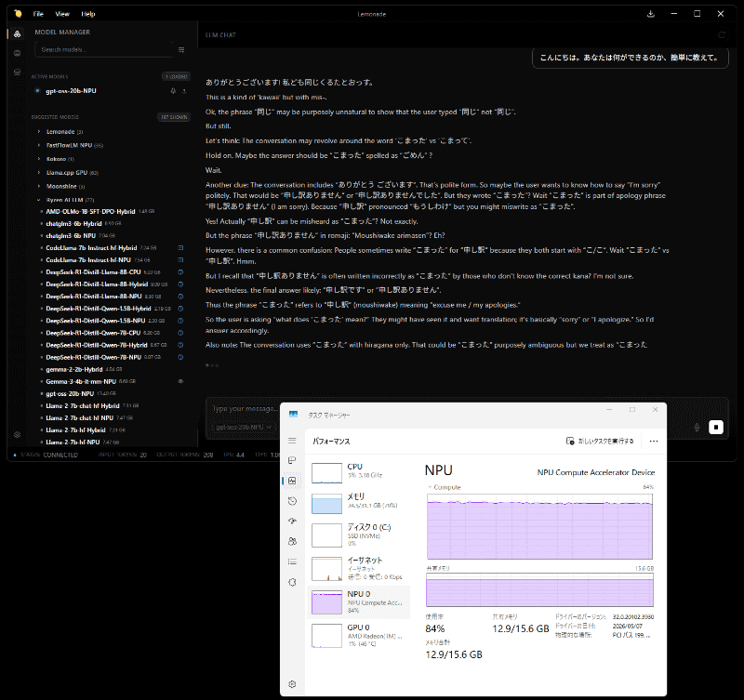Collapse the Ryzen AI LLM group
The image size is (744, 700).
click(x=39, y=200)
